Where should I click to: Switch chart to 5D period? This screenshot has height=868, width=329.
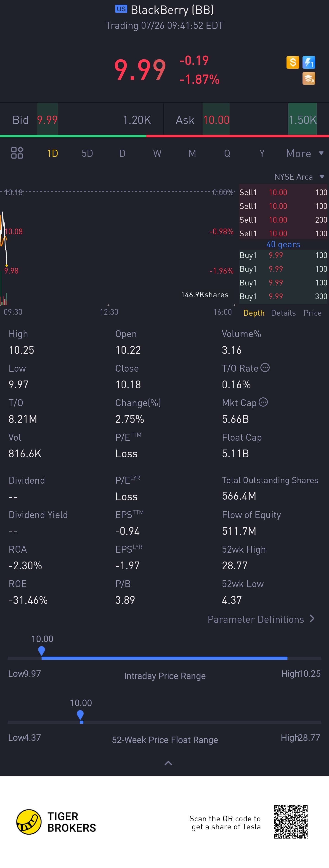(87, 153)
